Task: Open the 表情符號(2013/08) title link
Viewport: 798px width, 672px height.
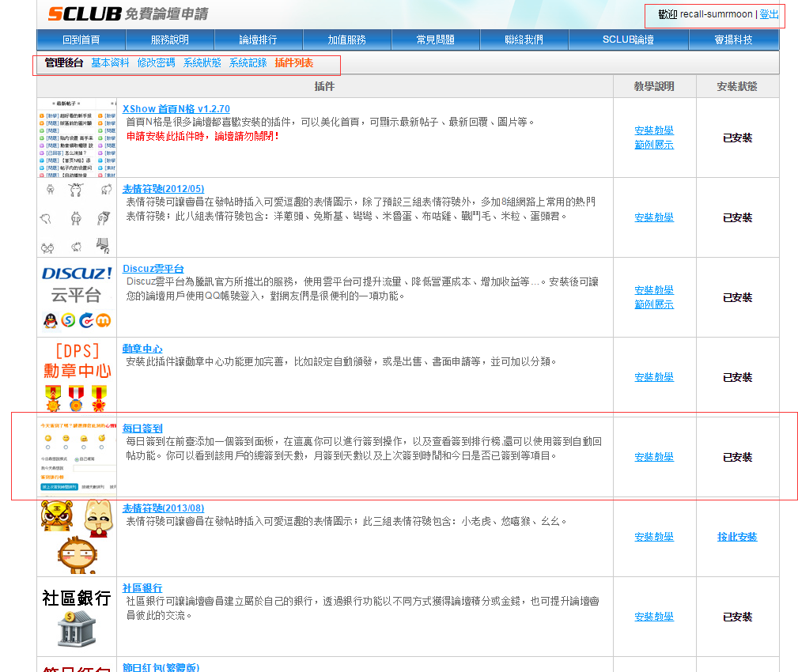Action: (x=164, y=508)
